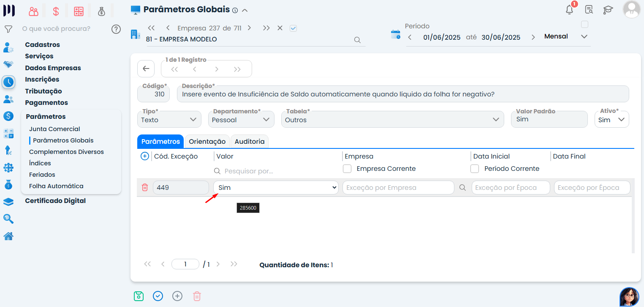Tick the checkbox above the Mensal dropdown
This screenshot has height=307, width=644.
click(x=584, y=25)
